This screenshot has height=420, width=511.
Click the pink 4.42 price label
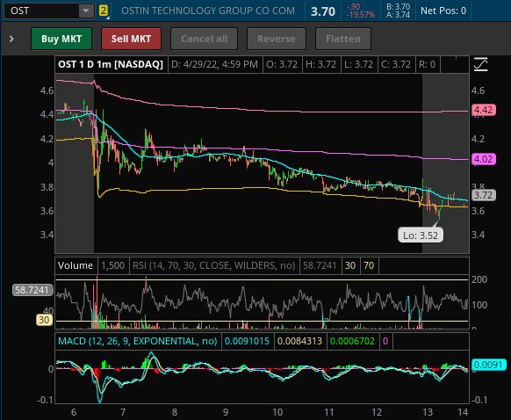click(484, 110)
